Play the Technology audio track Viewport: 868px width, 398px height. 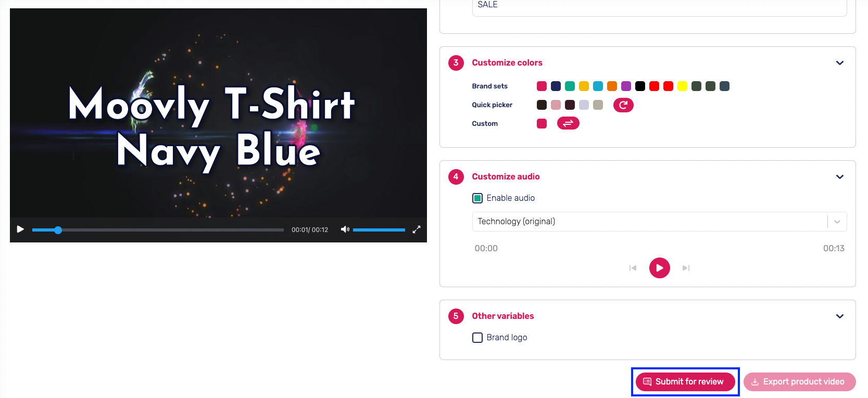tap(660, 268)
